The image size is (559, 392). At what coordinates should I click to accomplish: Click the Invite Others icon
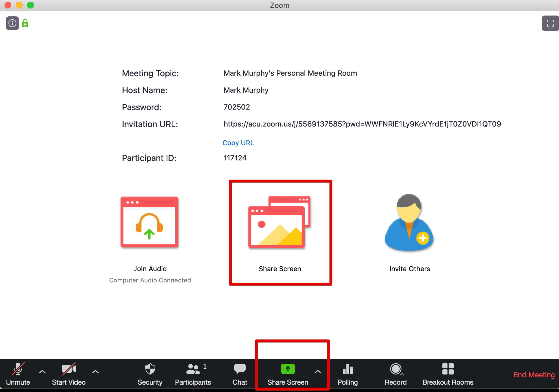409,223
